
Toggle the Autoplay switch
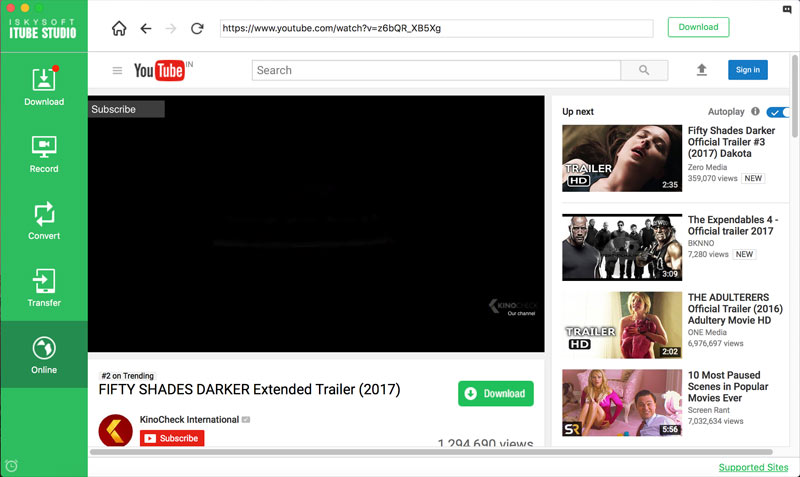pyautogui.click(x=777, y=112)
